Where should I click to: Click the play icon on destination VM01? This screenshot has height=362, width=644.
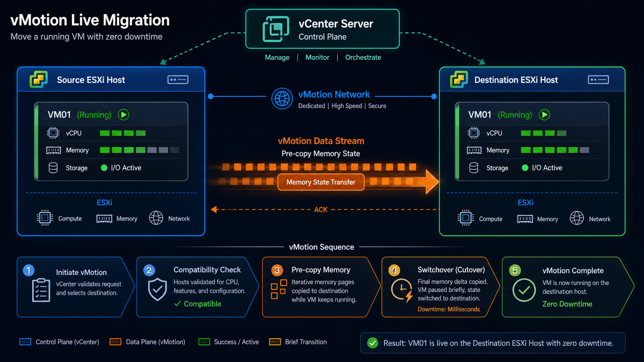544,115
